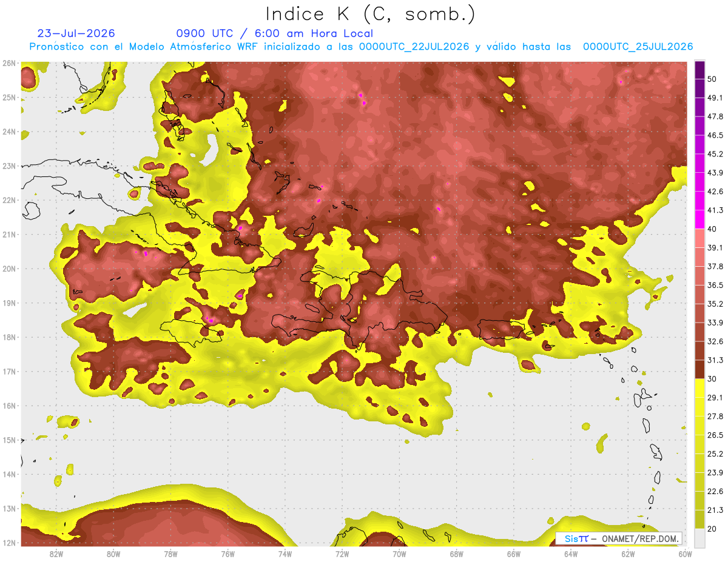Image resolution: width=728 pixels, height=562 pixels.
Task: Click the latitude label "25N"
Action: pyautogui.click(x=8, y=98)
